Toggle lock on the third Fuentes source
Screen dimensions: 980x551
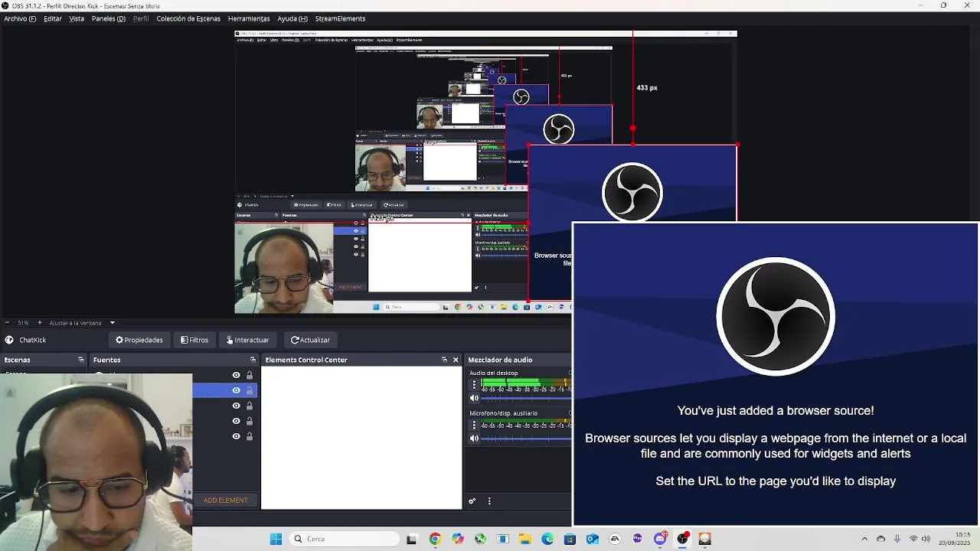tap(249, 406)
